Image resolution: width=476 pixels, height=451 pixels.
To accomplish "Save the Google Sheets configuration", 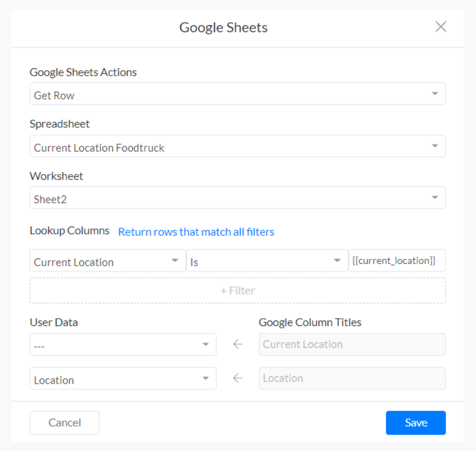I will click(x=416, y=423).
